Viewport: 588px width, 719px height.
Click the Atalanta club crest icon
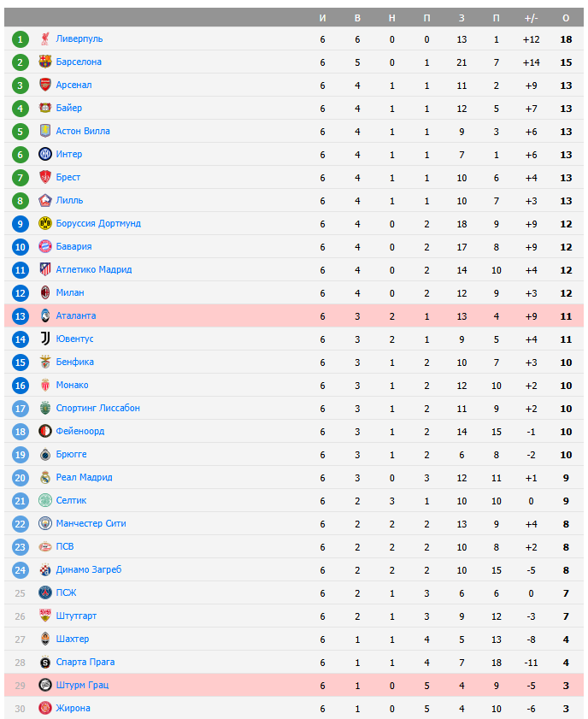[x=45, y=315]
